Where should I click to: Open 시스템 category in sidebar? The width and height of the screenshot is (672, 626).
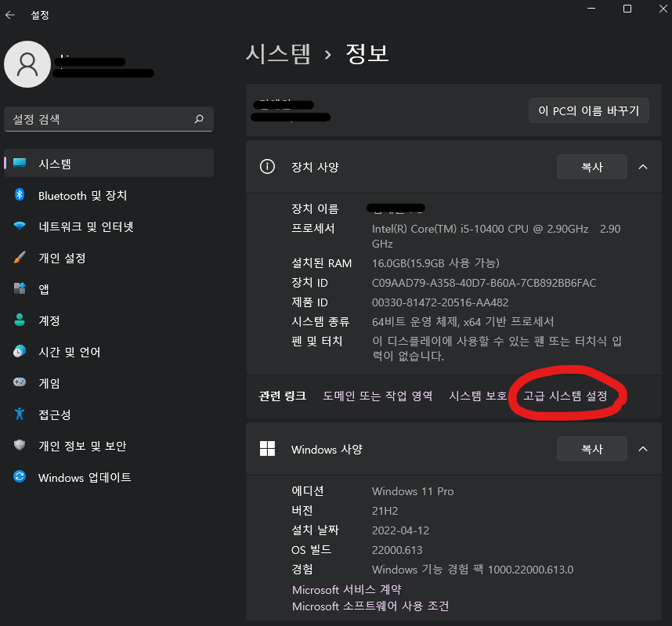(x=109, y=163)
